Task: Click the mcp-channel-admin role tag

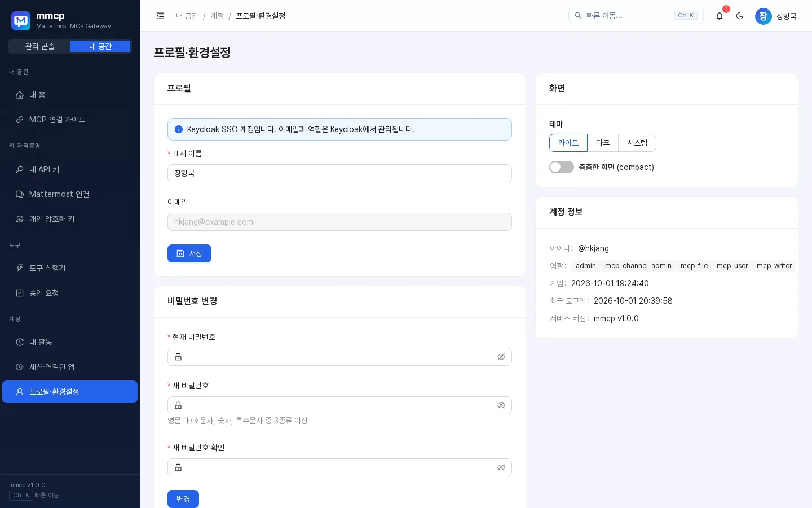Action: point(638,266)
